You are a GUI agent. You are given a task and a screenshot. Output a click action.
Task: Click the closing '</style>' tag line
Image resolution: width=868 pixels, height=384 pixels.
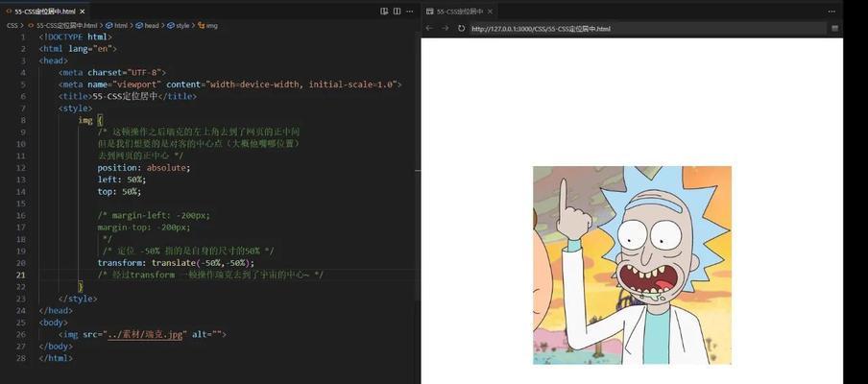pyautogui.click(x=78, y=299)
